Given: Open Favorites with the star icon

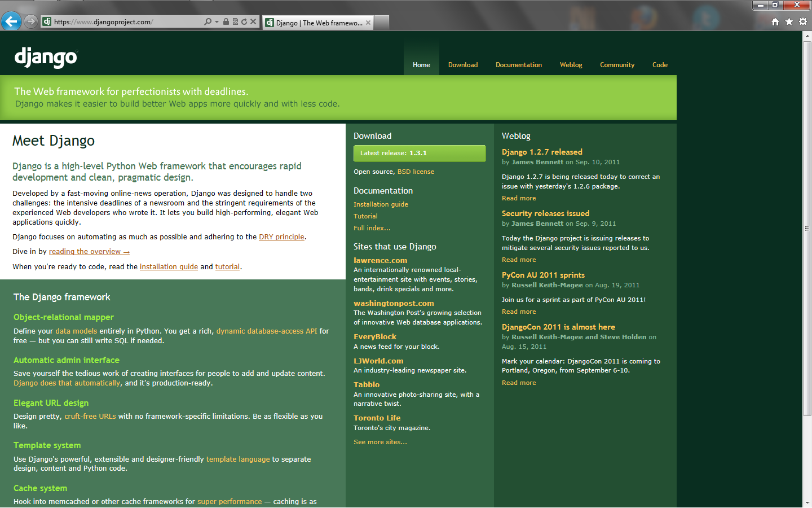Looking at the screenshot, I should 789,21.
